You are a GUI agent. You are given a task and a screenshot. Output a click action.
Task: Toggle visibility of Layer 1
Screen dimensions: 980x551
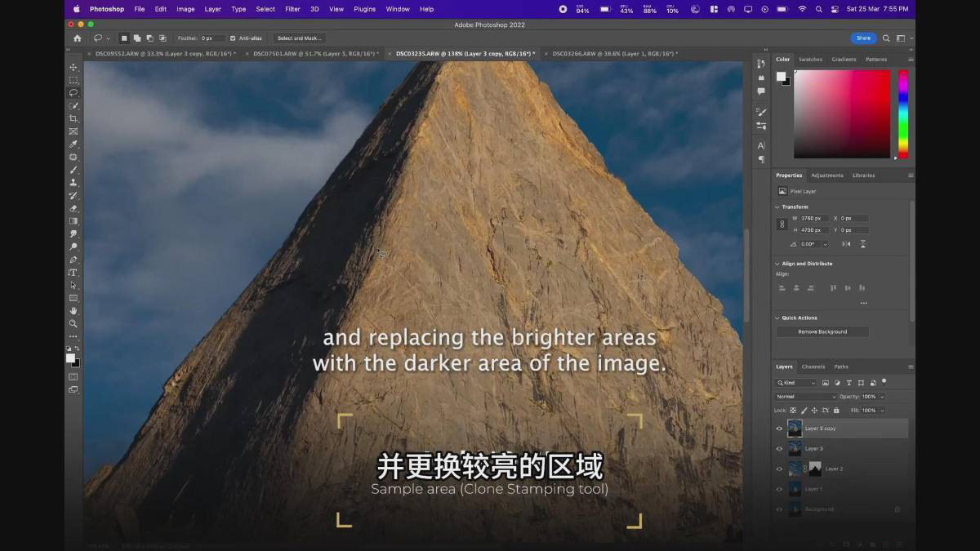click(x=779, y=489)
